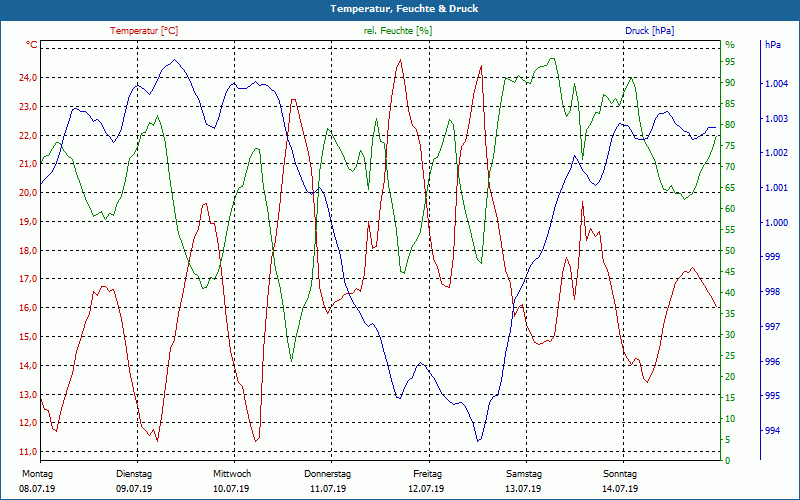Click the 'Donnerstag' day label
The width and height of the screenshot is (800, 500).
(x=328, y=474)
